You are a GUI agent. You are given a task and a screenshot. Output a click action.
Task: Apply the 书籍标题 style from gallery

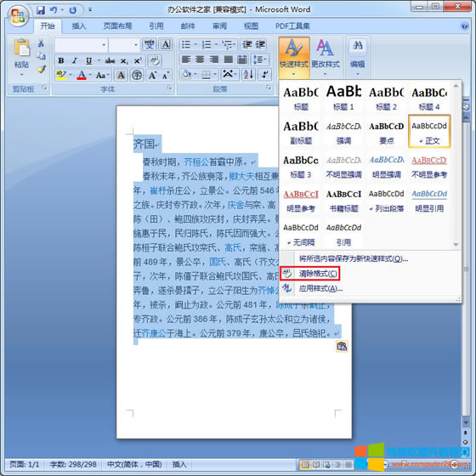(343, 200)
